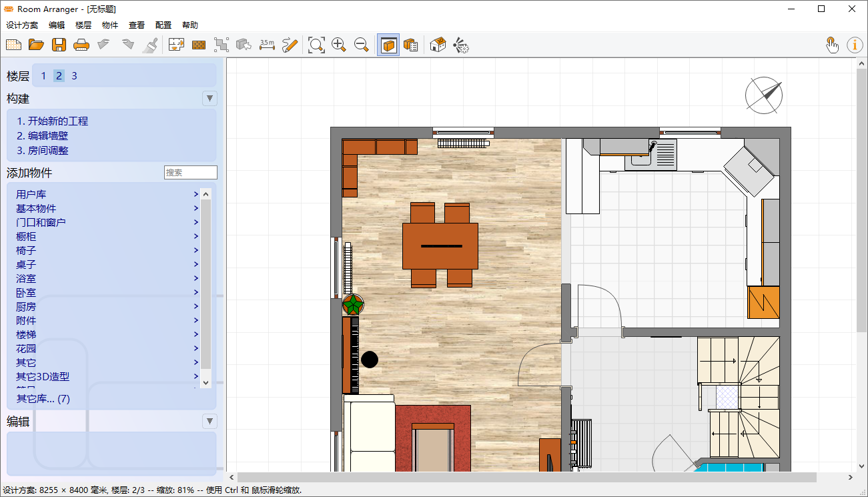Enable the hand pan mode

(x=832, y=45)
